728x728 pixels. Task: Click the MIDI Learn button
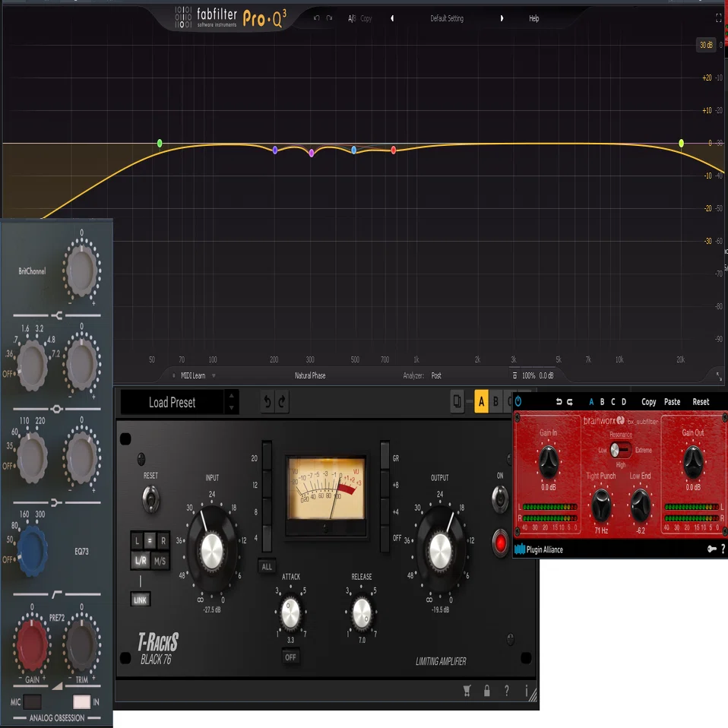193,375
